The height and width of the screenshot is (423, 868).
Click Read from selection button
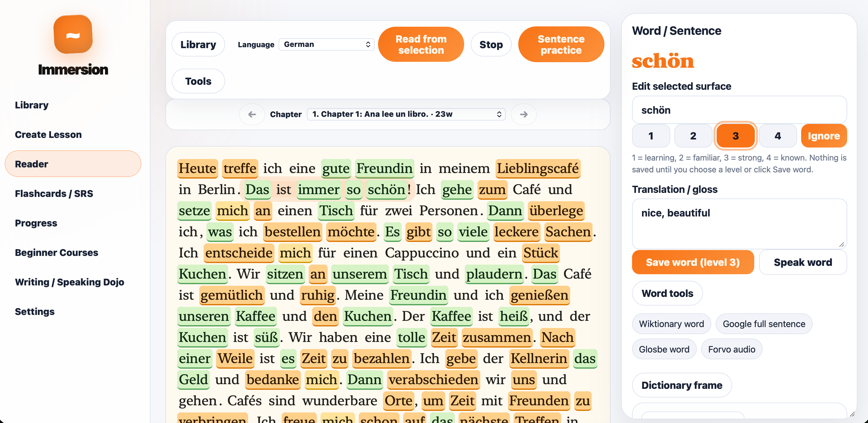(x=421, y=44)
